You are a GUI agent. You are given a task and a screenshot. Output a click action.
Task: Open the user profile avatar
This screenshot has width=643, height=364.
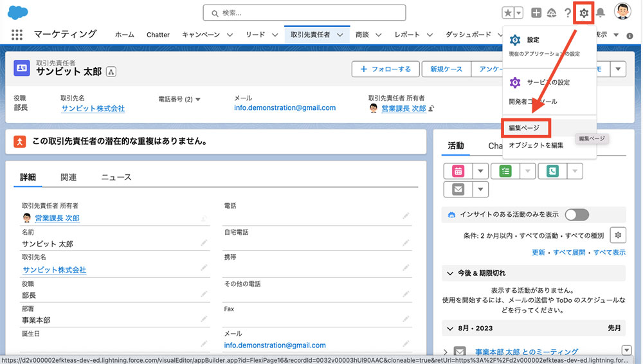(622, 12)
